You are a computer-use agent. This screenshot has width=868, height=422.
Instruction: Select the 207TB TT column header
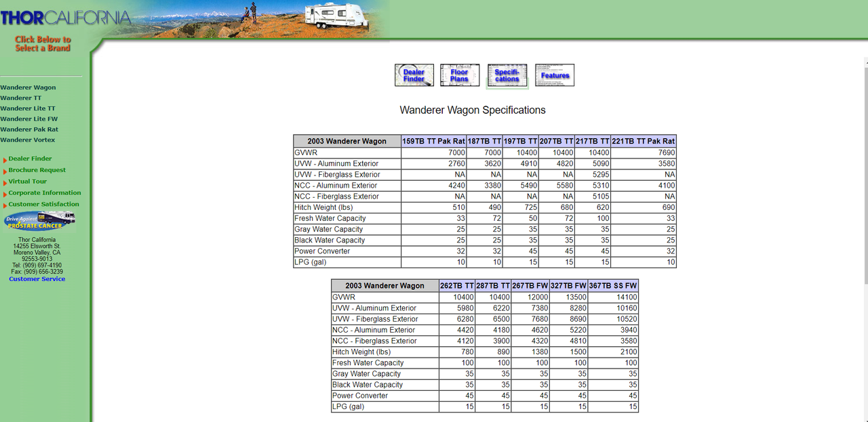(557, 142)
